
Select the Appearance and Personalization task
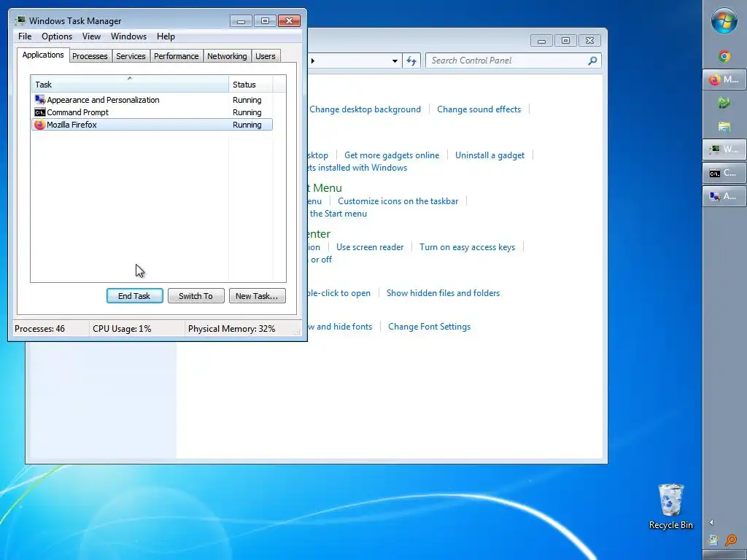pyautogui.click(x=152, y=99)
